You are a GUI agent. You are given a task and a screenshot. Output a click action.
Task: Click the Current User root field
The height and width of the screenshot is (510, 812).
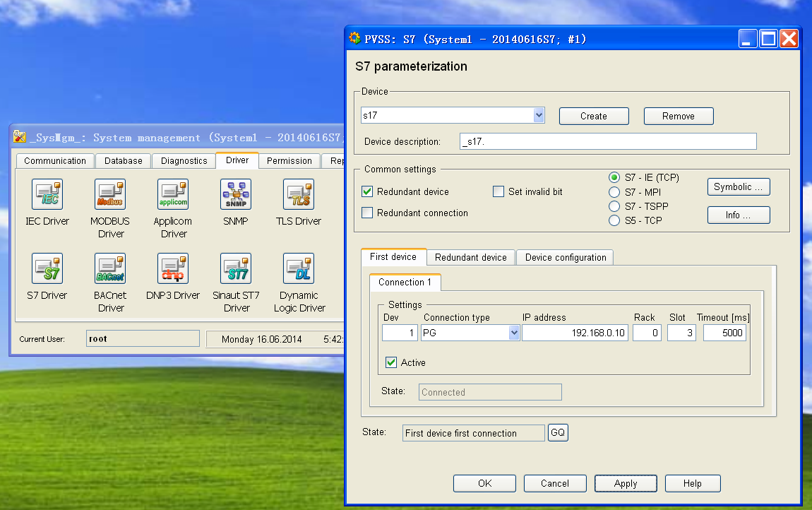coord(143,338)
